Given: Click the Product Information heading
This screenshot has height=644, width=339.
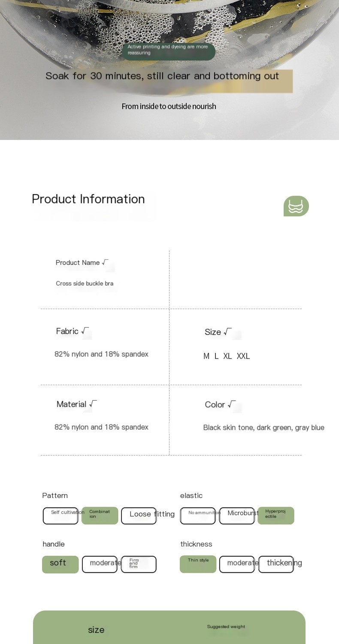Looking at the screenshot, I should 88,199.
